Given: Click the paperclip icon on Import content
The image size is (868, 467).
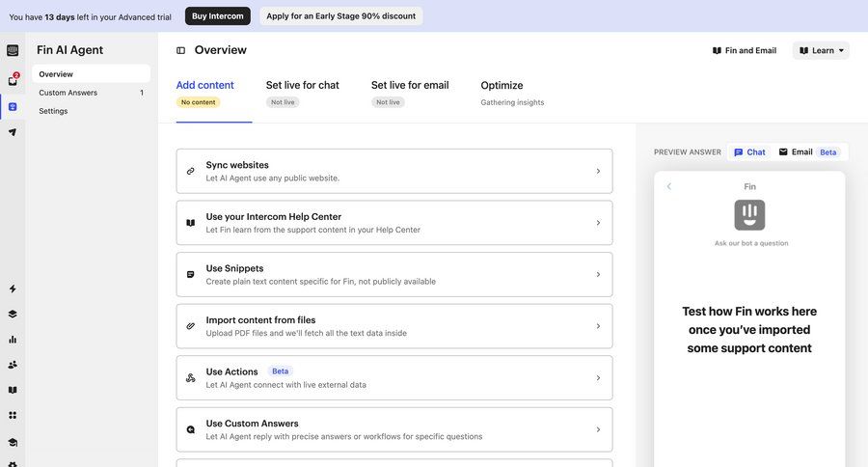Looking at the screenshot, I should 190,326.
